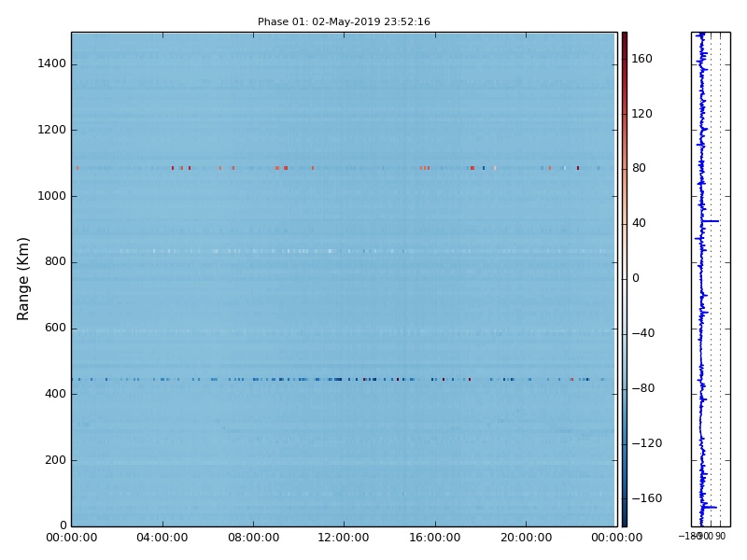Click the 08:00:00 time tick label
The image size is (747, 560).
pos(253,538)
